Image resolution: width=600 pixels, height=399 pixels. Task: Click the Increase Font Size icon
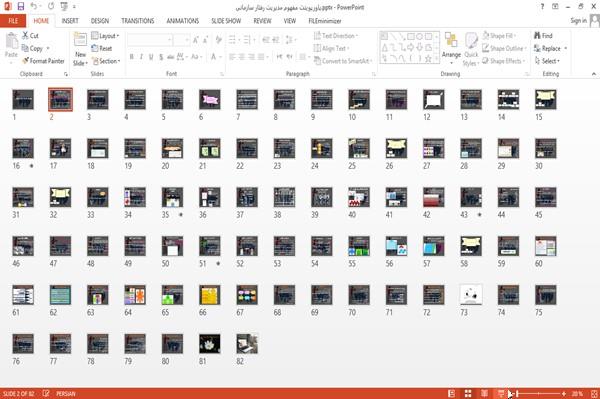[196, 40]
